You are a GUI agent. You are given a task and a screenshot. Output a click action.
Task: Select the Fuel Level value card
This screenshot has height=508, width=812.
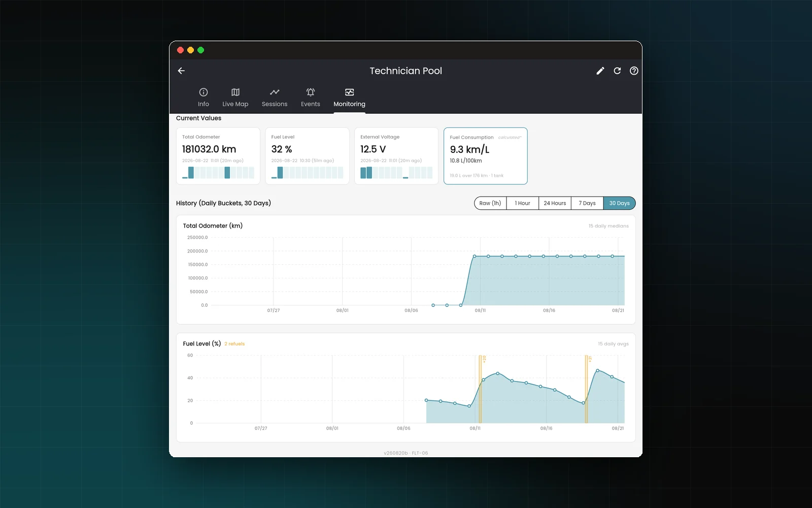tap(307, 156)
